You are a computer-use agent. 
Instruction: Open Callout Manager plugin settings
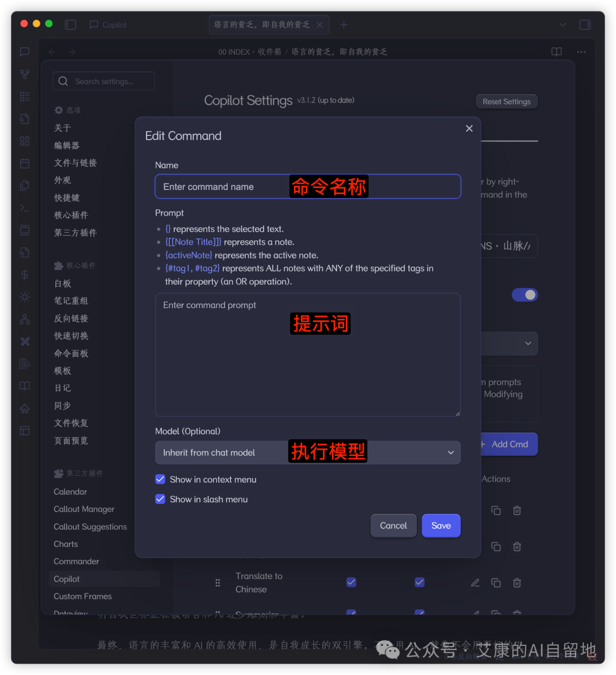click(x=84, y=510)
